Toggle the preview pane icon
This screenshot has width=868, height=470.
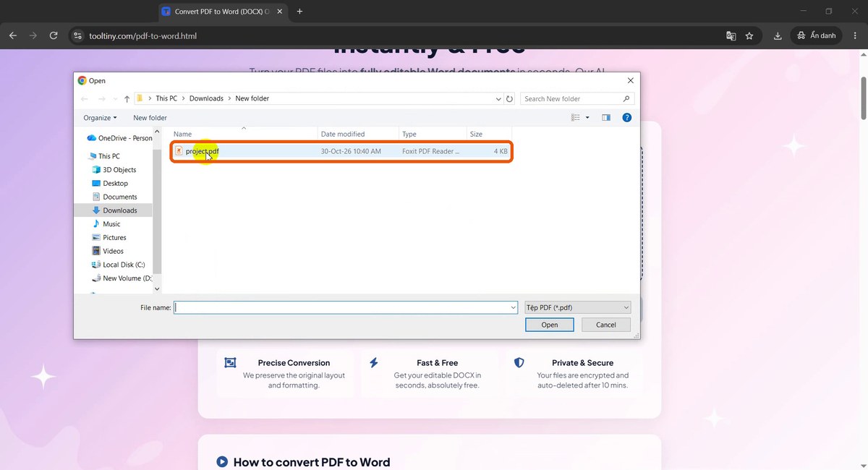[x=606, y=117]
